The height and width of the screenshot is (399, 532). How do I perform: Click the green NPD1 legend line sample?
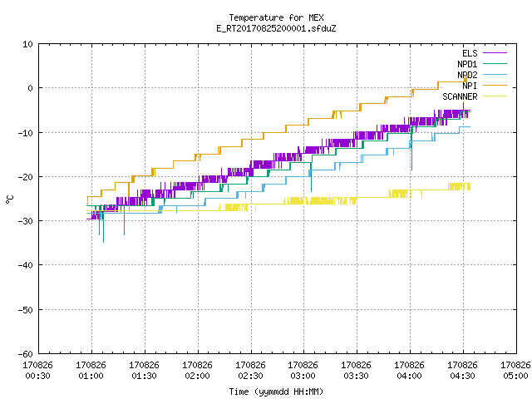pos(495,64)
